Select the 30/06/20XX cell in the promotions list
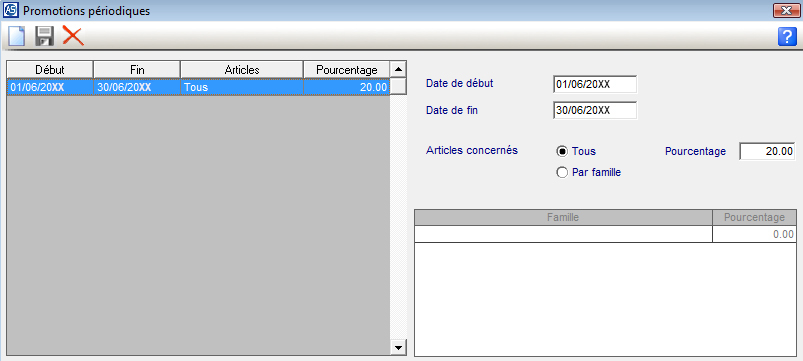 point(137,87)
